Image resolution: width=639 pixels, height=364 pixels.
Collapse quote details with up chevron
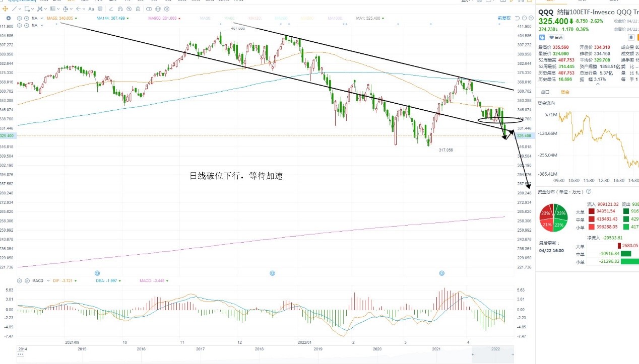click(598, 84)
